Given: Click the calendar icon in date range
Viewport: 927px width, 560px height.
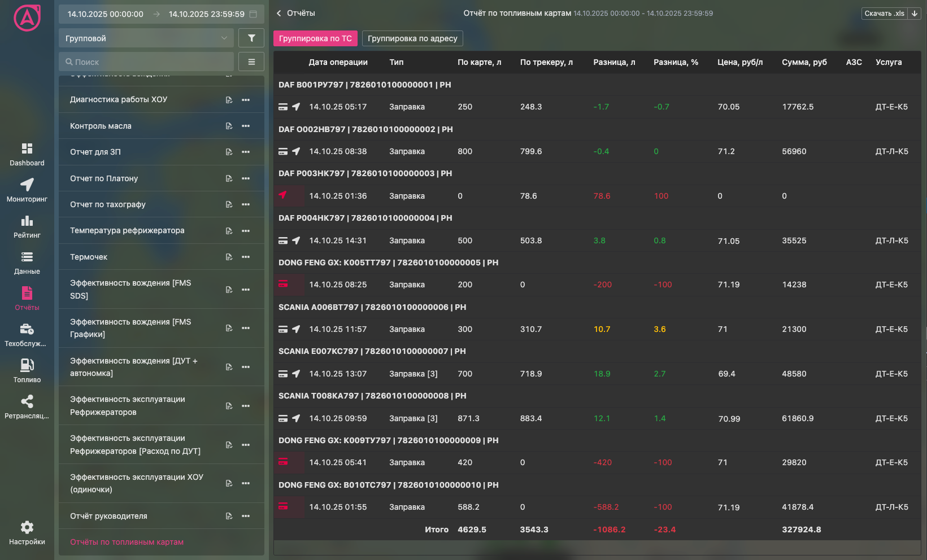Looking at the screenshot, I should pos(253,14).
